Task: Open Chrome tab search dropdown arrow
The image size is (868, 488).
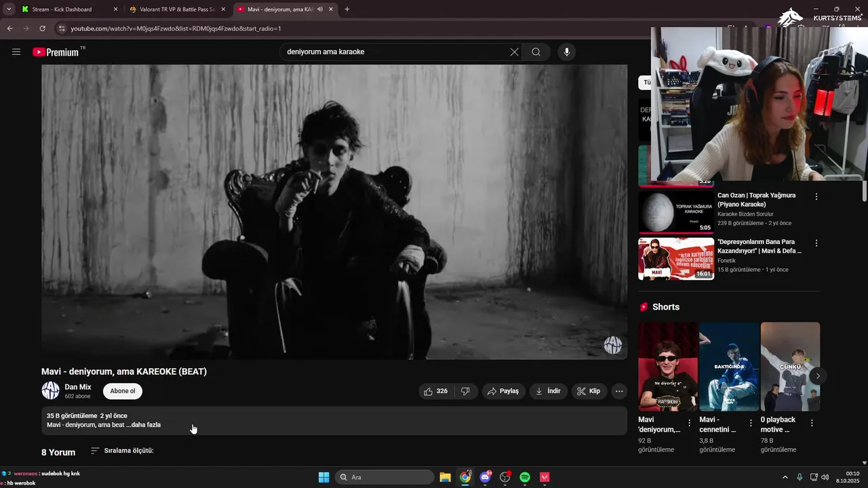Action: click(x=9, y=9)
